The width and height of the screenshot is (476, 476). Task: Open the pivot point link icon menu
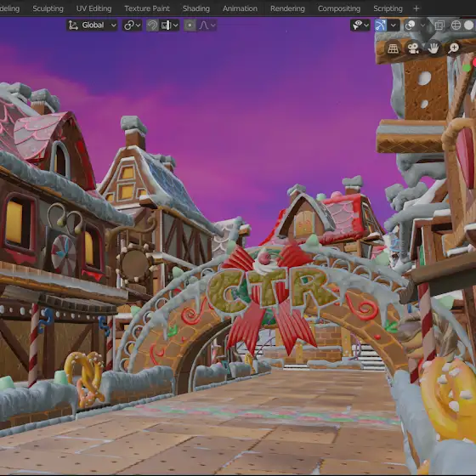tap(132, 25)
